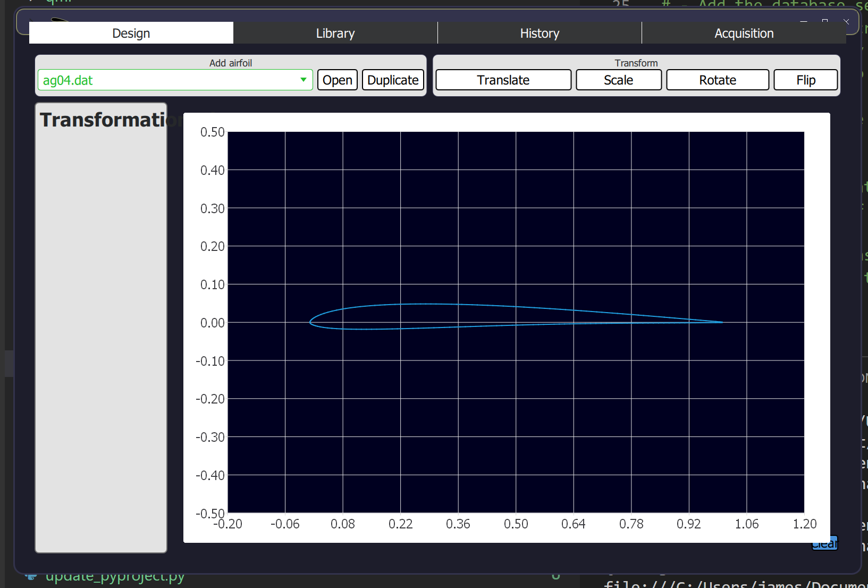
Task: Click the -0.20 x-axis label
Action: point(227,524)
